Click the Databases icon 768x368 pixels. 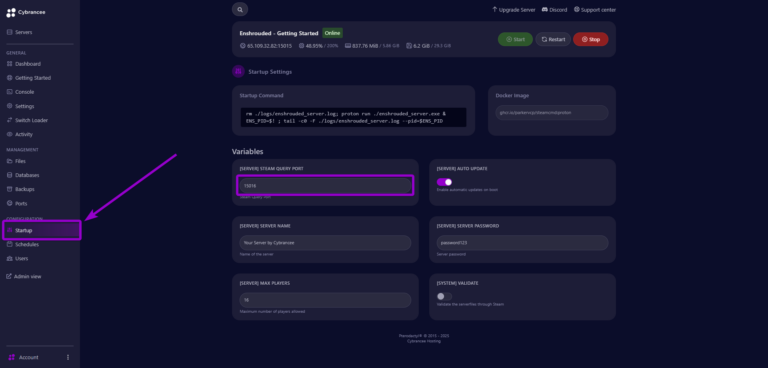9,175
